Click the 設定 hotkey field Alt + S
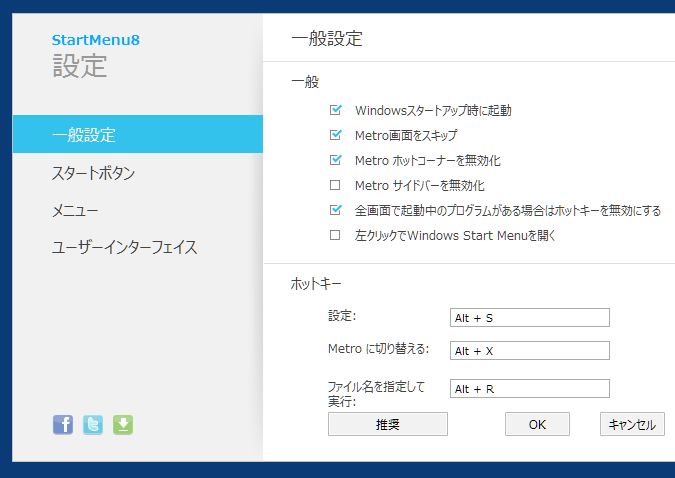675x478 pixels. pyautogui.click(x=530, y=317)
